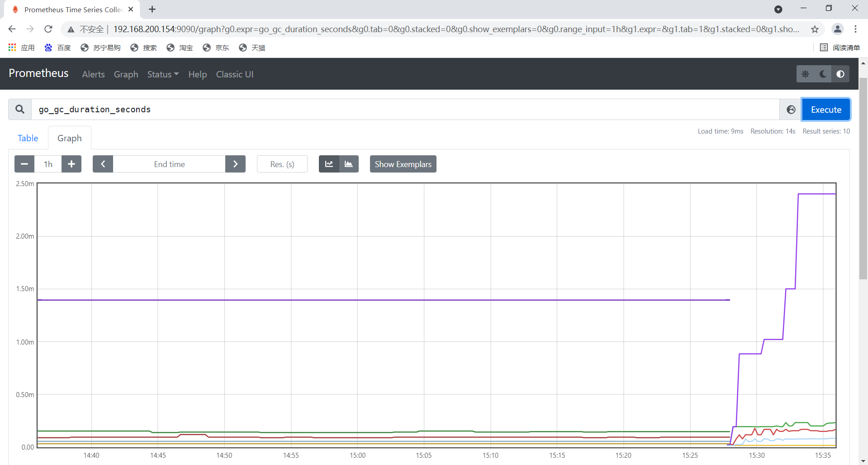Open the Table tab
868x465 pixels.
pos(28,138)
